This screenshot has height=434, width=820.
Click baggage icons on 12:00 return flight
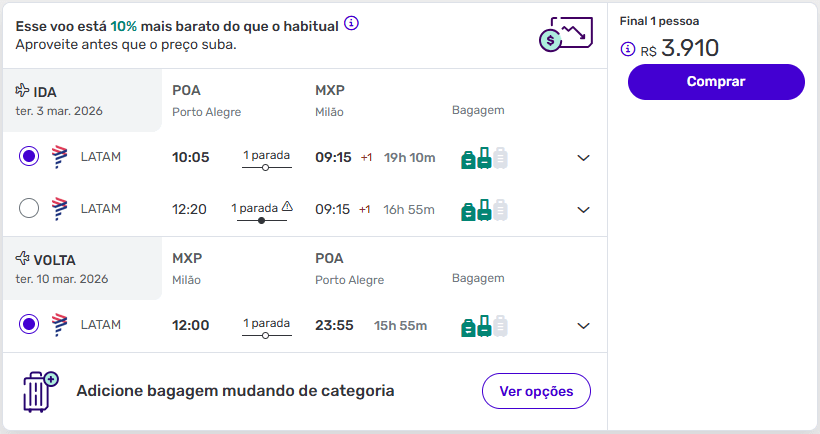[x=484, y=326]
